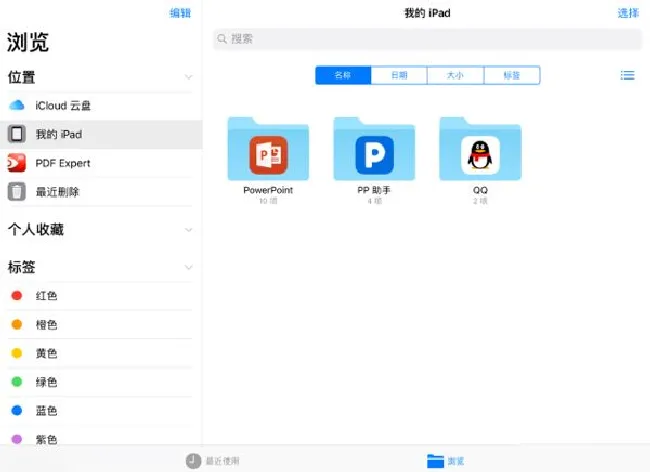Click the 绿色 tag label
The height and width of the screenshot is (472, 650).
coord(46,382)
